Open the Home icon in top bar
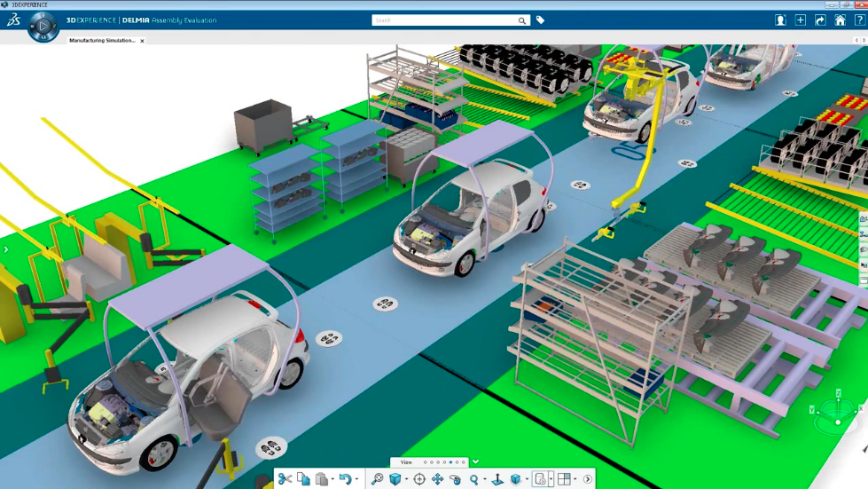Viewport: 868px width, 489px height. pos(840,20)
